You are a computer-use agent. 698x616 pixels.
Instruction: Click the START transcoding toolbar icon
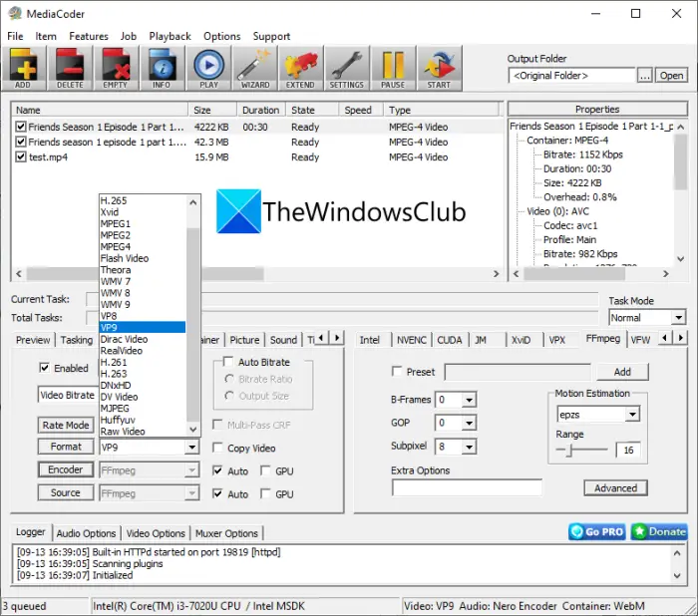(x=439, y=68)
